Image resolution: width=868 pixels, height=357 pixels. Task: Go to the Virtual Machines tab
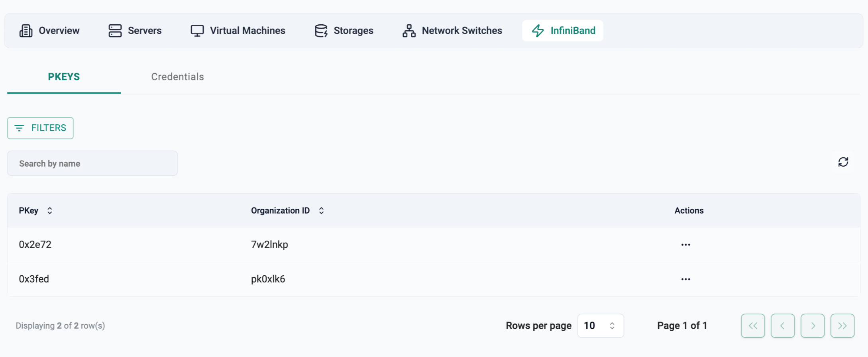pos(238,31)
